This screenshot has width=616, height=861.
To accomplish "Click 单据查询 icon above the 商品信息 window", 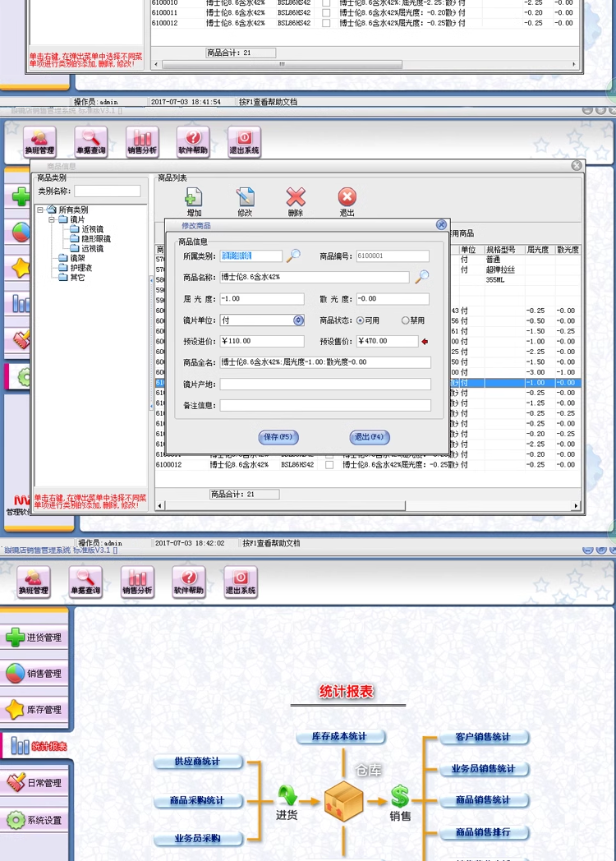I will [90, 141].
